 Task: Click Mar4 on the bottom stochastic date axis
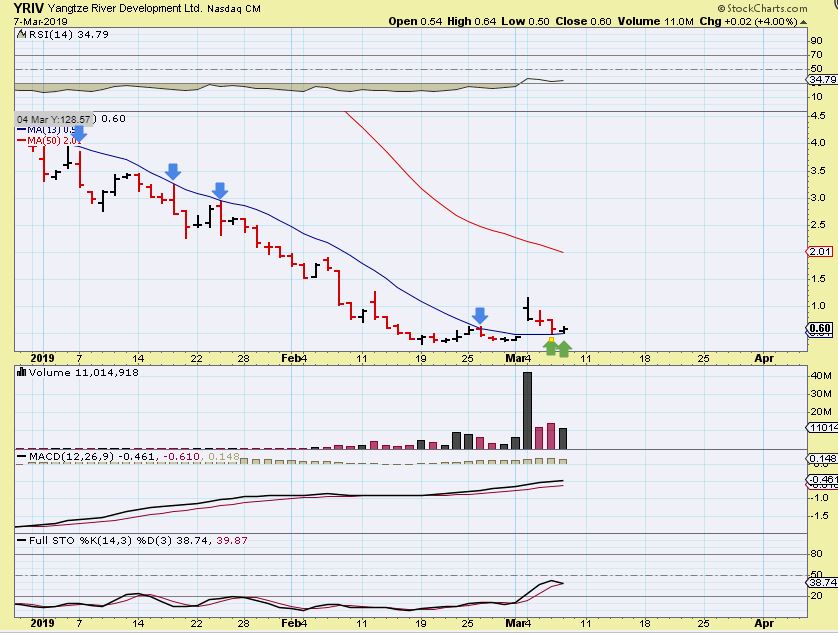coord(518,623)
